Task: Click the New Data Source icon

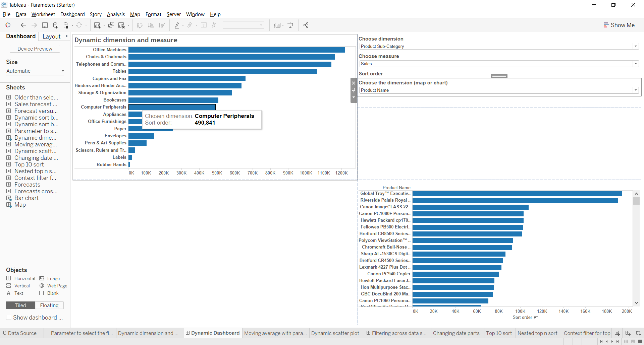Action: click(x=55, y=25)
